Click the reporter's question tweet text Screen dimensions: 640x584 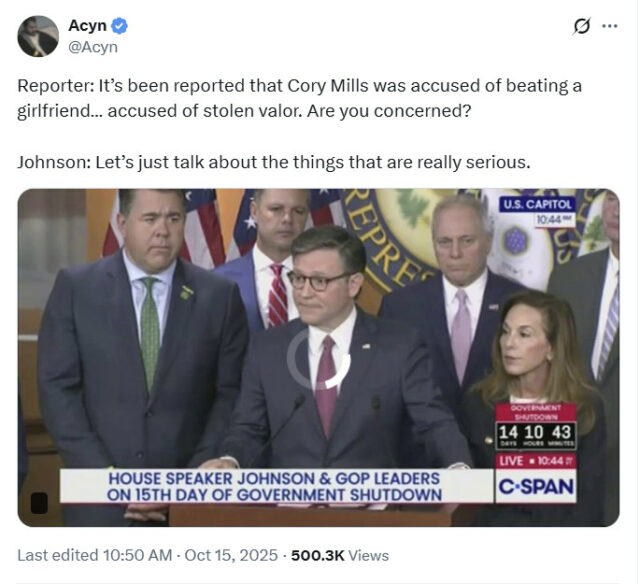(x=299, y=97)
